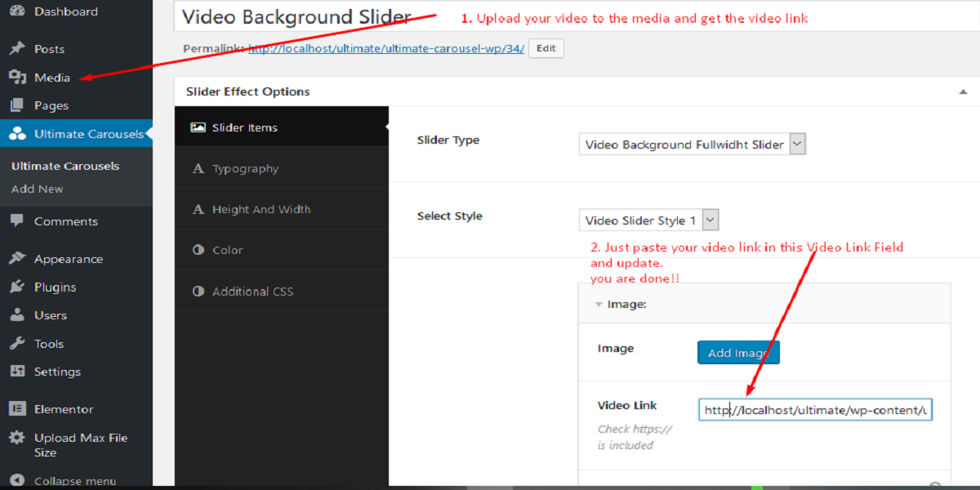The width and height of the screenshot is (980, 490).
Task: Click the Comments bubble icon
Action: tap(17, 221)
